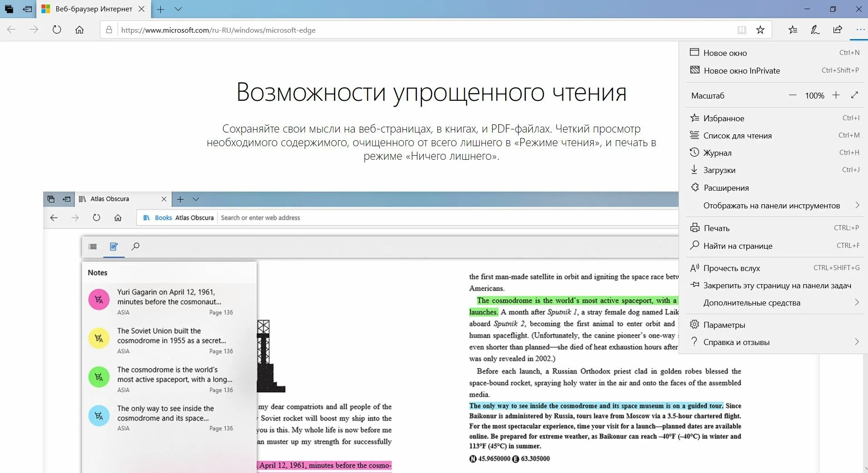Open Список для чтения
The width and height of the screenshot is (868, 473).
coord(774,135)
